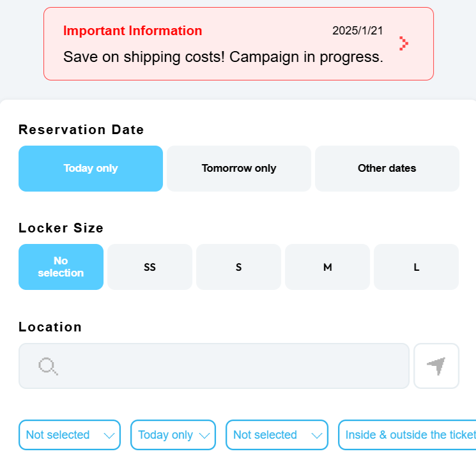
Task: Click the current location arrow icon
Action: (436, 366)
